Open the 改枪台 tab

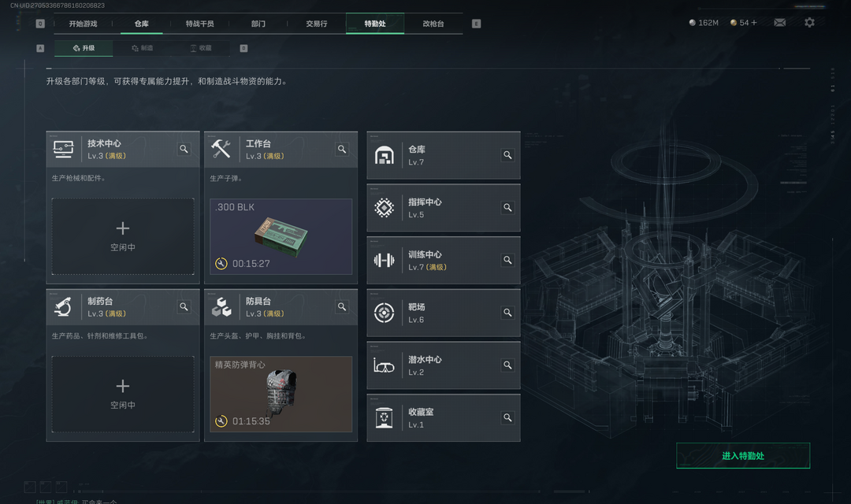click(433, 24)
